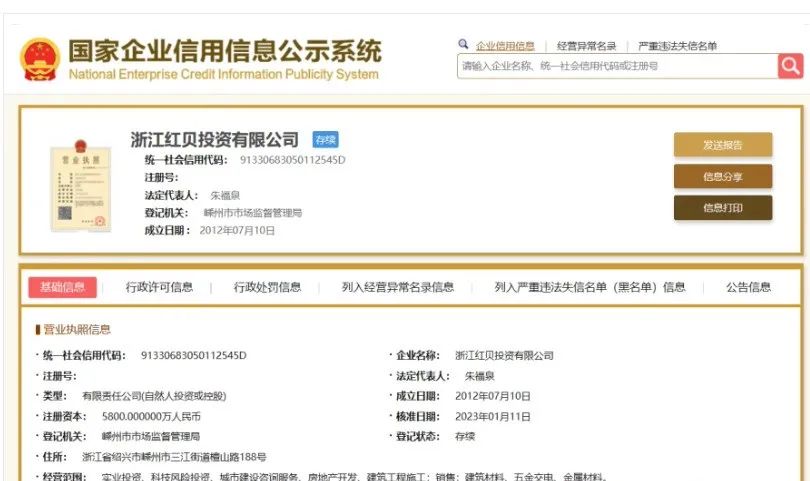Click the blue 存续 status badge

click(326, 140)
